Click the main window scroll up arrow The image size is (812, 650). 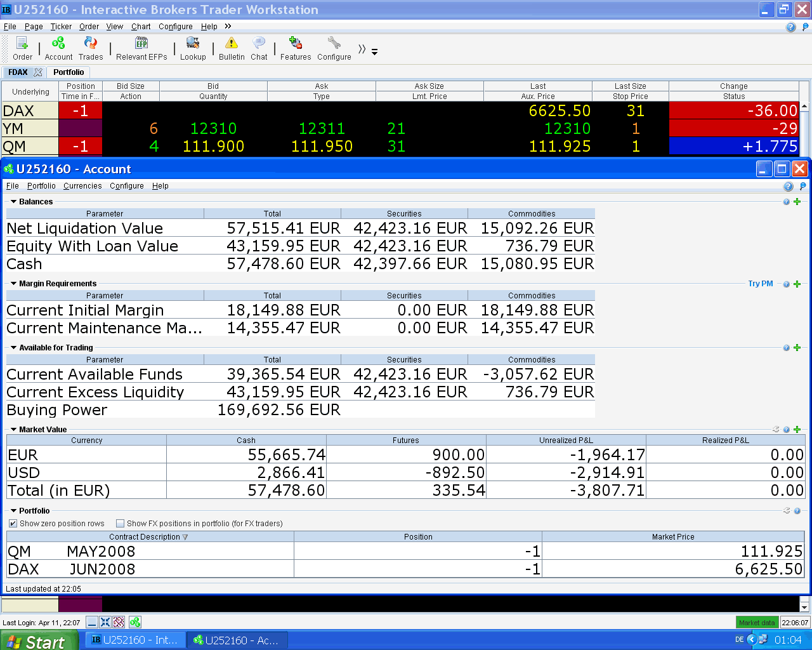[x=804, y=107]
